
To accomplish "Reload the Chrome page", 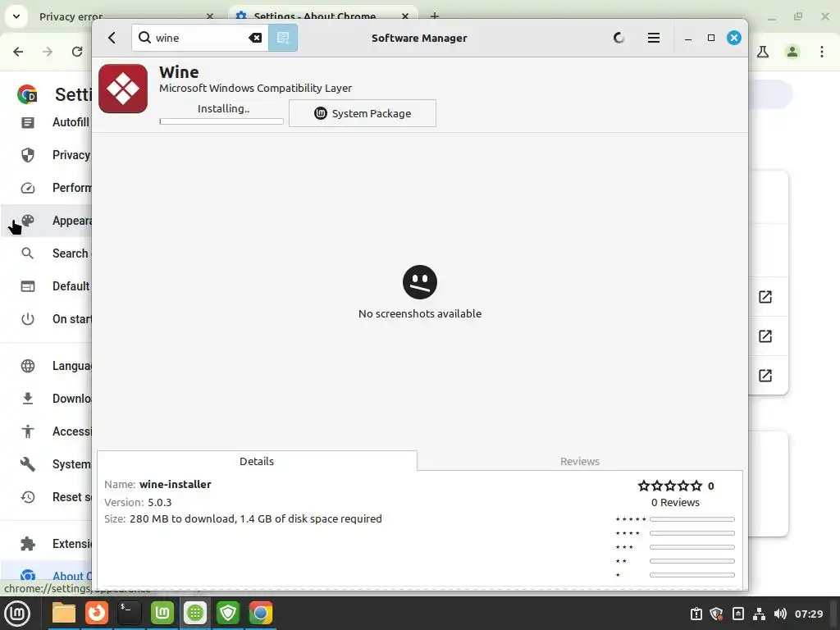I will click(x=77, y=52).
